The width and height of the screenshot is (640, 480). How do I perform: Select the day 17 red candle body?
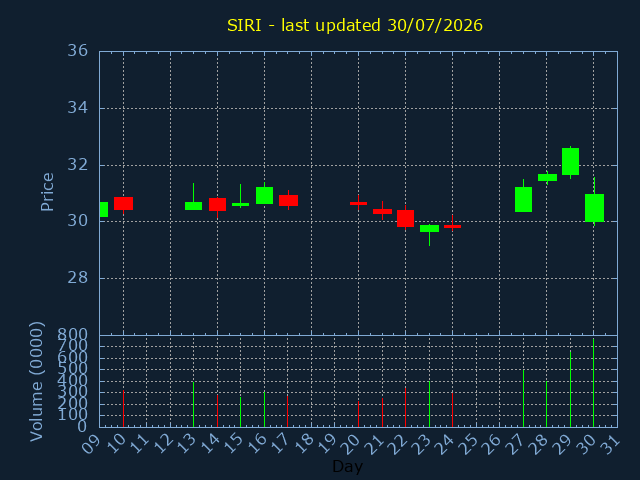(x=288, y=200)
